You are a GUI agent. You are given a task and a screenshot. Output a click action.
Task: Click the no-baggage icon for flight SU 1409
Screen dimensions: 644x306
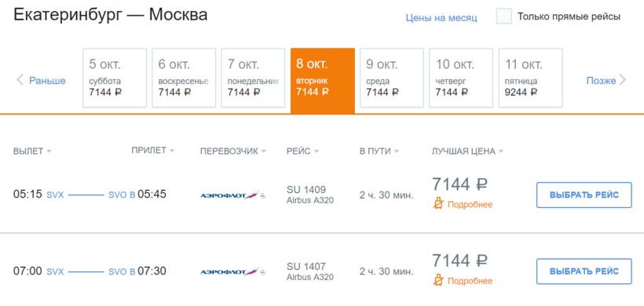pos(438,203)
